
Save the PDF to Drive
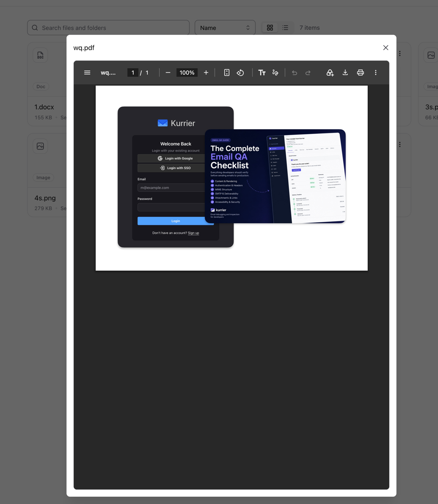coord(330,73)
